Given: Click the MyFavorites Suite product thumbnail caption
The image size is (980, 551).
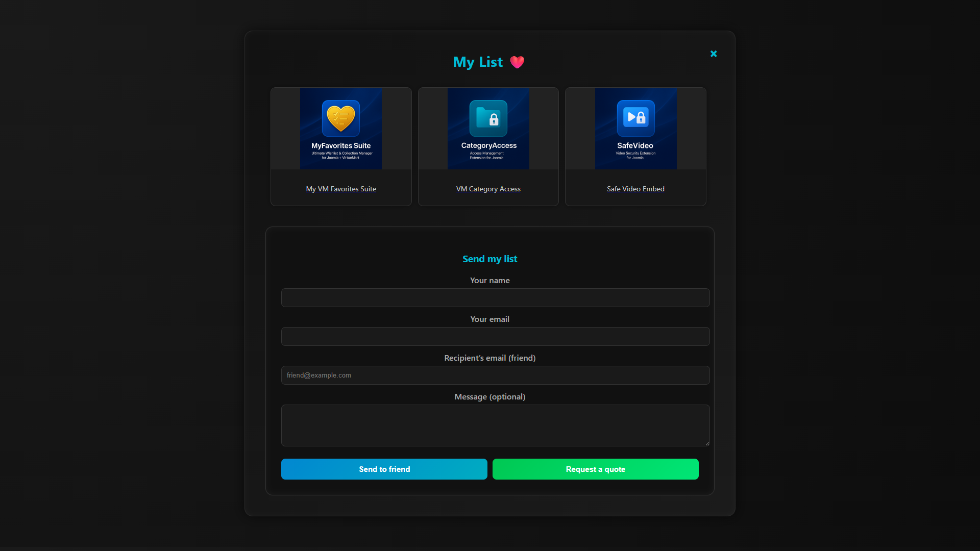Looking at the screenshot, I should click(341, 146).
